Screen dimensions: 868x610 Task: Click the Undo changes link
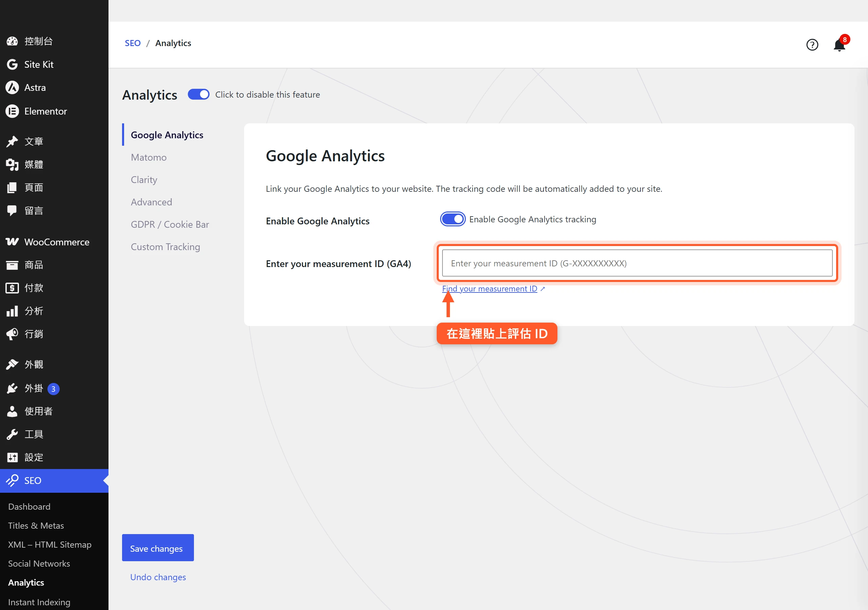158,577
